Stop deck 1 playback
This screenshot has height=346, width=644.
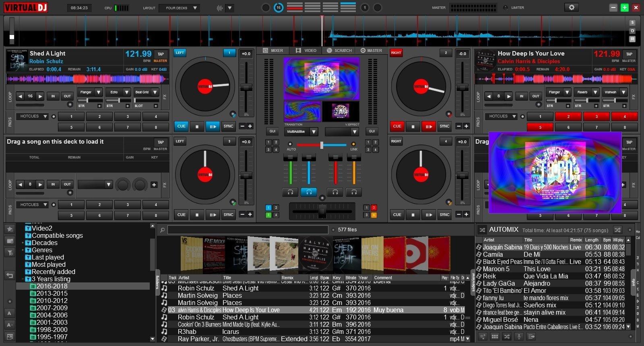click(x=197, y=126)
